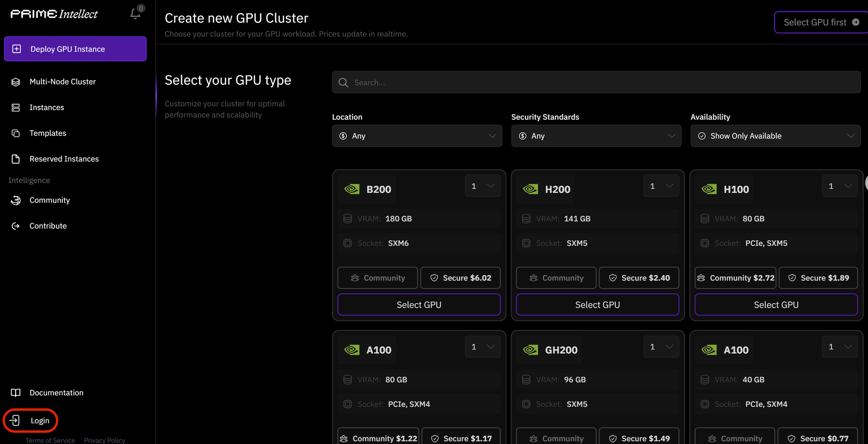Screen dimensions: 868x444
Task: Click Select GPU on B200 card
Action: coord(419,305)
